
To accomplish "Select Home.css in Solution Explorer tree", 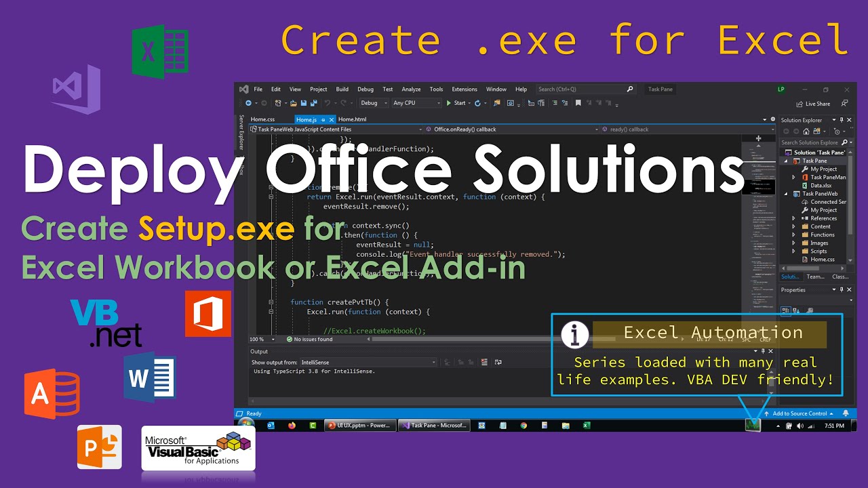I will tap(817, 259).
